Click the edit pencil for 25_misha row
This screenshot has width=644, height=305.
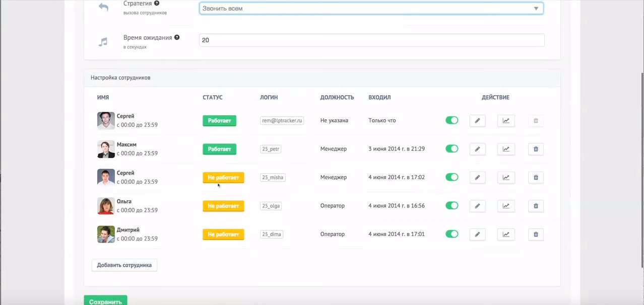tap(477, 178)
